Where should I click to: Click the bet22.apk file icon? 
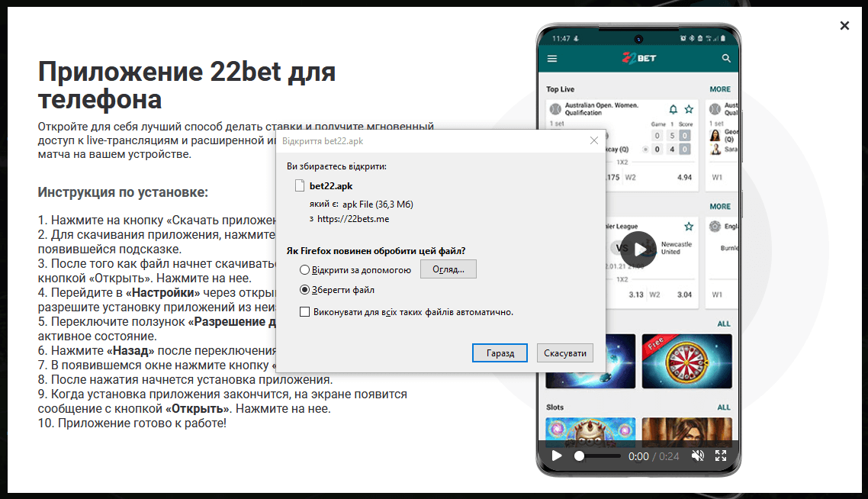(x=300, y=185)
